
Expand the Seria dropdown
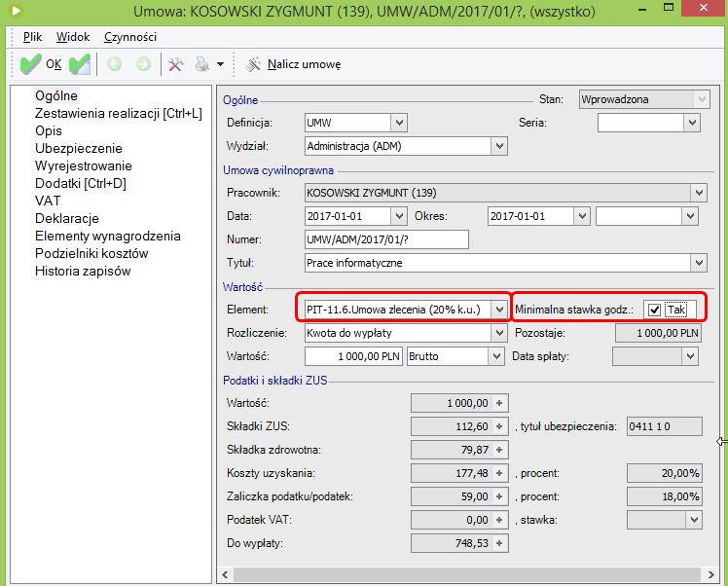[x=692, y=123]
